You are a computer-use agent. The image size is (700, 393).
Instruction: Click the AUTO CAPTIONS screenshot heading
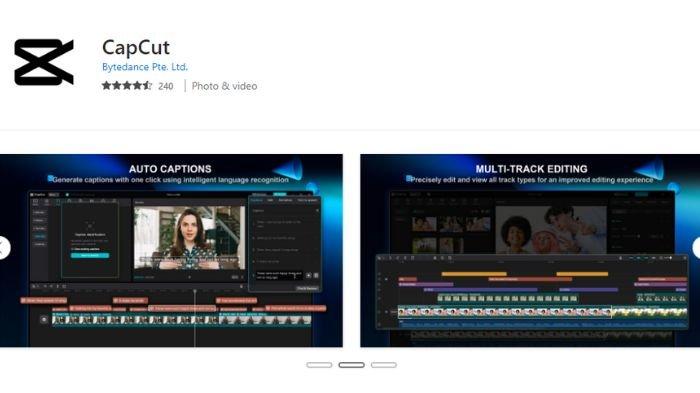tap(170, 169)
